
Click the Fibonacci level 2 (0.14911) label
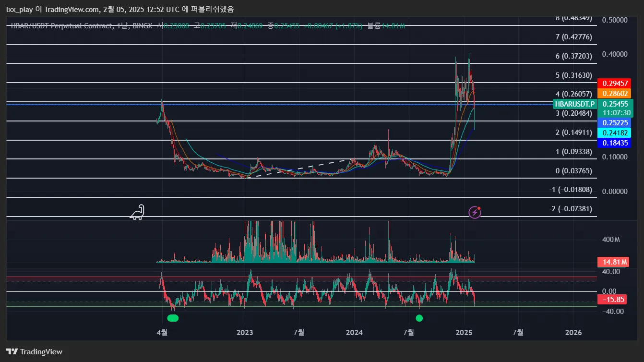(x=573, y=133)
